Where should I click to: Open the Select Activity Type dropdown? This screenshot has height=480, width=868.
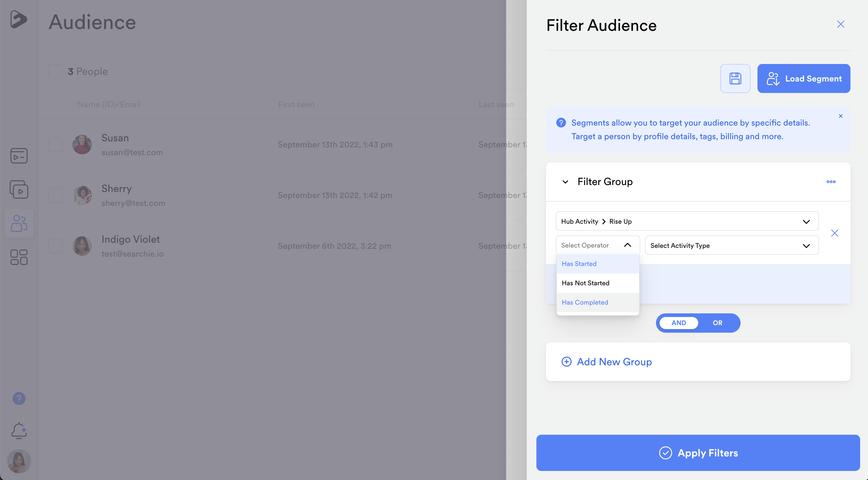731,245
